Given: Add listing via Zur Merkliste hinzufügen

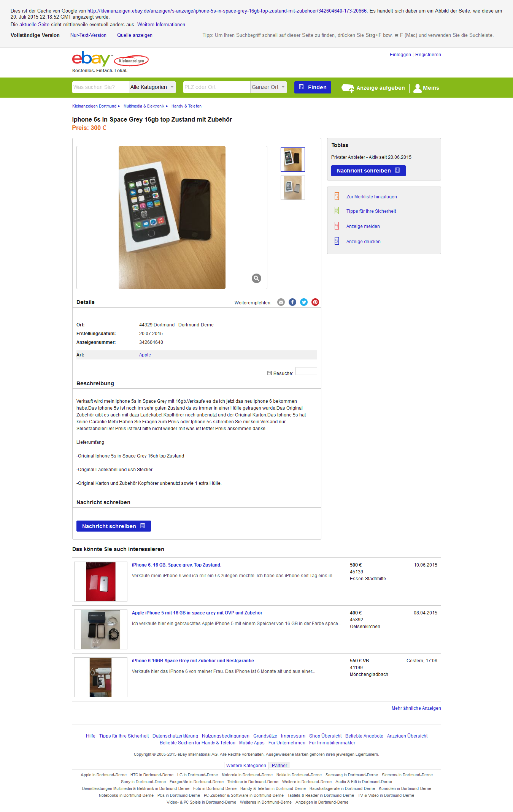Looking at the screenshot, I should point(372,197).
